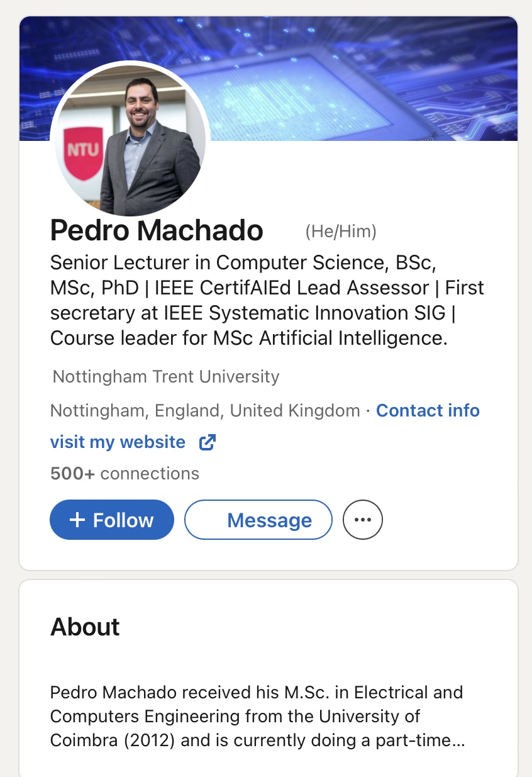Click the Pedro Machado name heading
Image resolution: width=532 pixels, height=777 pixels.
pyautogui.click(x=157, y=231)
